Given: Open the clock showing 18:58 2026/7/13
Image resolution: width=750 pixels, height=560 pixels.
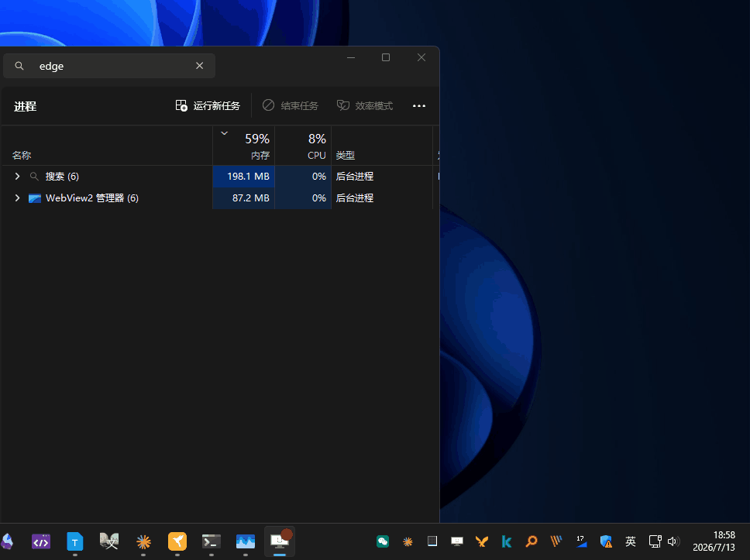Looking at the screenshot, I should [714, 541].
